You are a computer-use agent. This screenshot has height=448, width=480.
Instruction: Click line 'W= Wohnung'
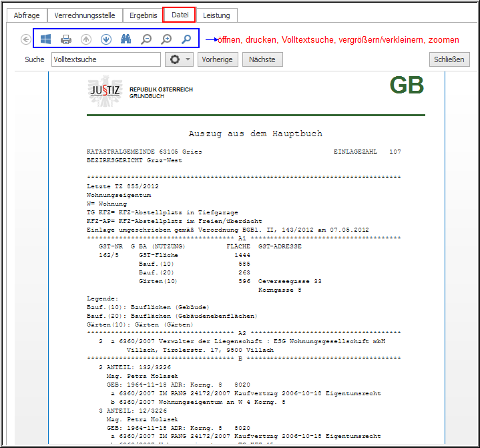pyautogui.click(x=107, y=204)
